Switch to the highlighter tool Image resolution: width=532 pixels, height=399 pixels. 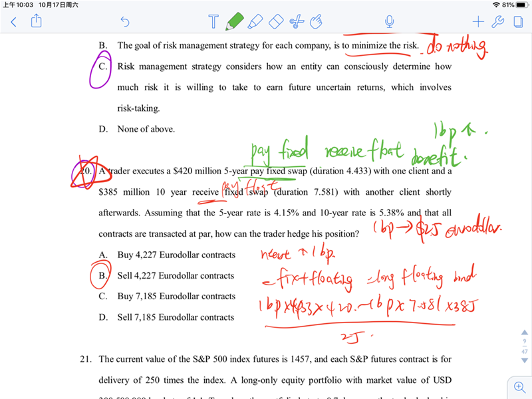pyautogui.click(x=255, y=22)
